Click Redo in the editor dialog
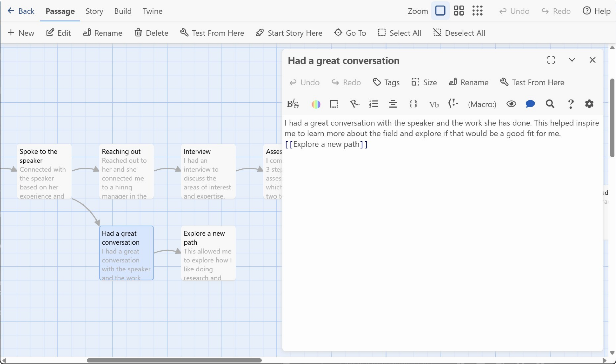616x364 pixels. click(x=346, y=82)
